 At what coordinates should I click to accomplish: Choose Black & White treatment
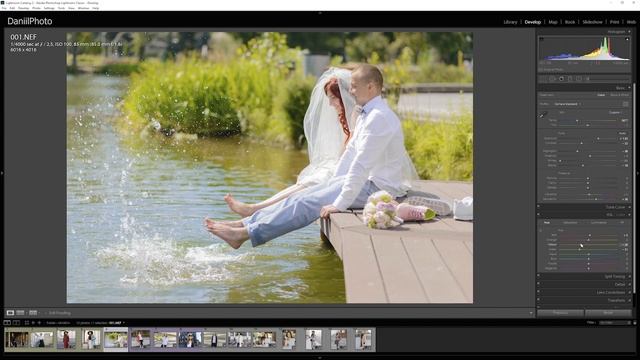coord(620,95)
